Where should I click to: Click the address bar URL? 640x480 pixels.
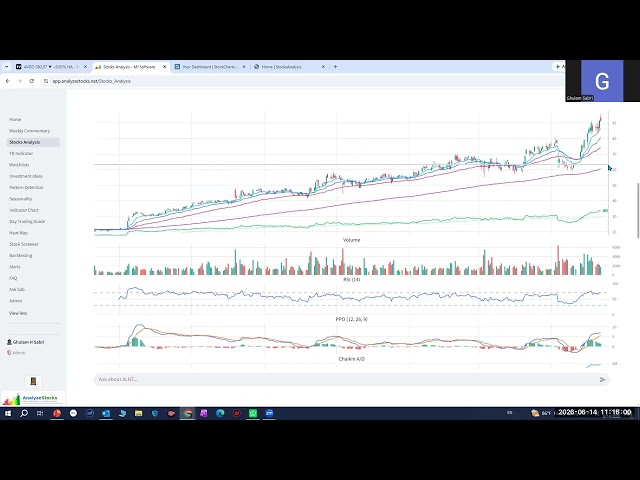coord(91,81)
